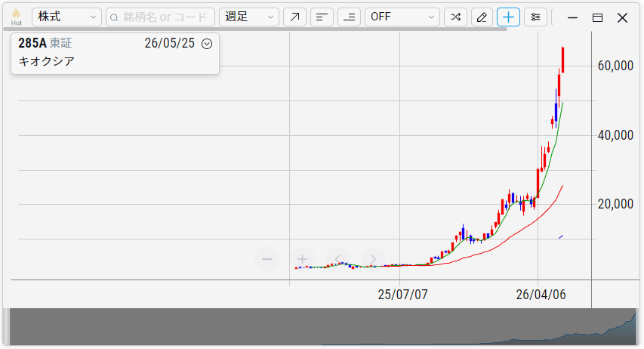The width and height of the screenshot is (644, 349).
Task: Click the 60,000 price axis label
Action: coord(615,66)
